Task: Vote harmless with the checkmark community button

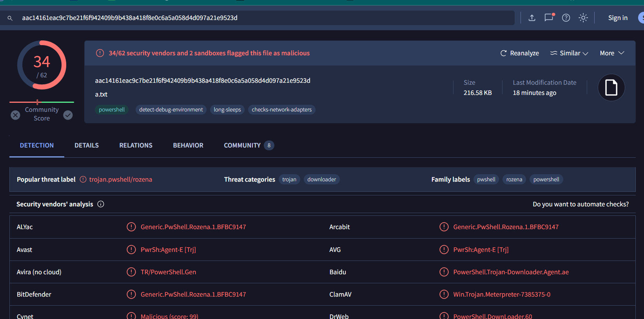Action: point(68,115)
